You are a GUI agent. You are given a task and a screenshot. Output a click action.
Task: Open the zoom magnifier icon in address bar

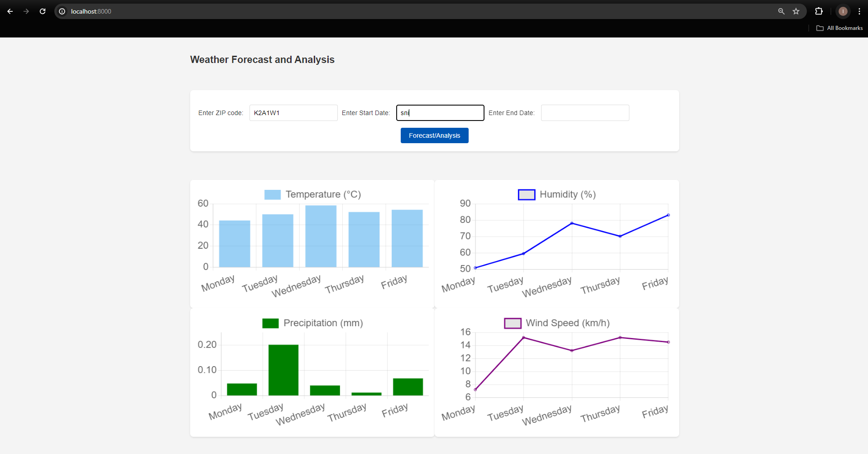coord(781,11)
